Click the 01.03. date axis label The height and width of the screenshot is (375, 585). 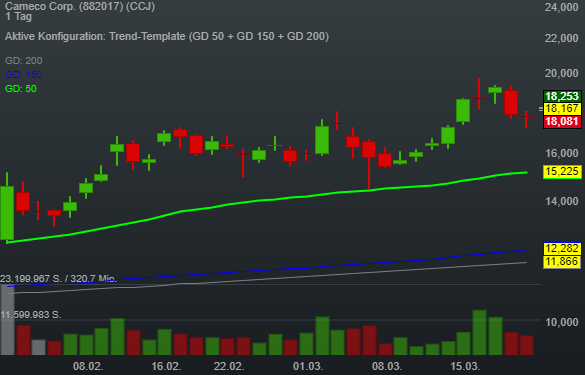(308, 366)
